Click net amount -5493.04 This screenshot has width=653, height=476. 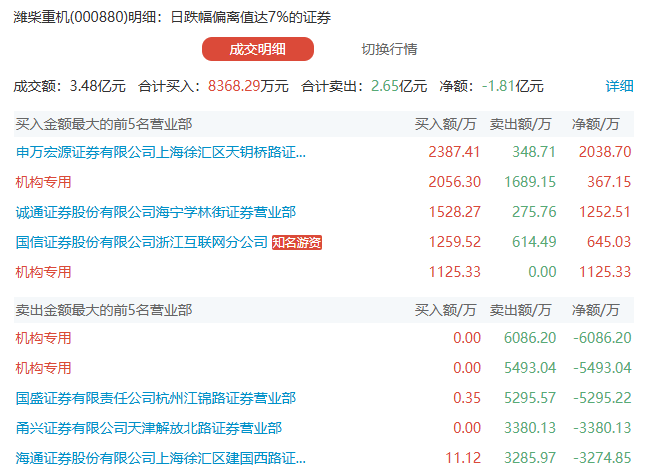(x=602, y=368)
